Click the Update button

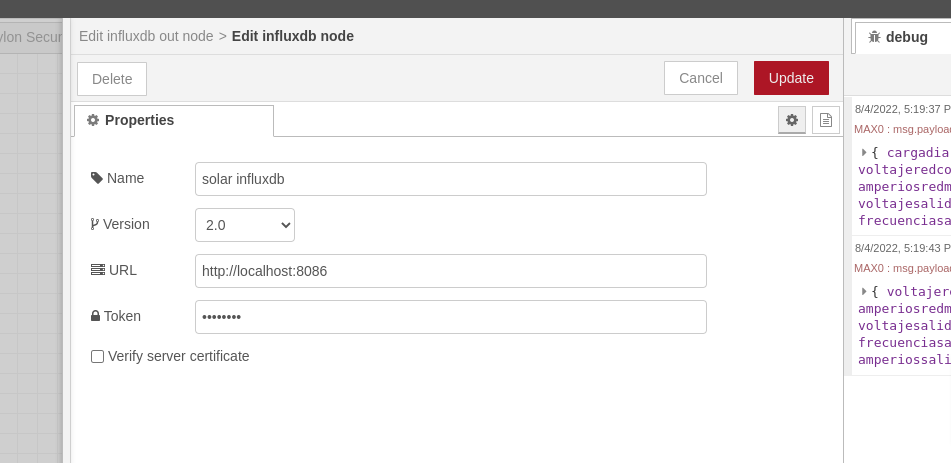click(791, 78)
